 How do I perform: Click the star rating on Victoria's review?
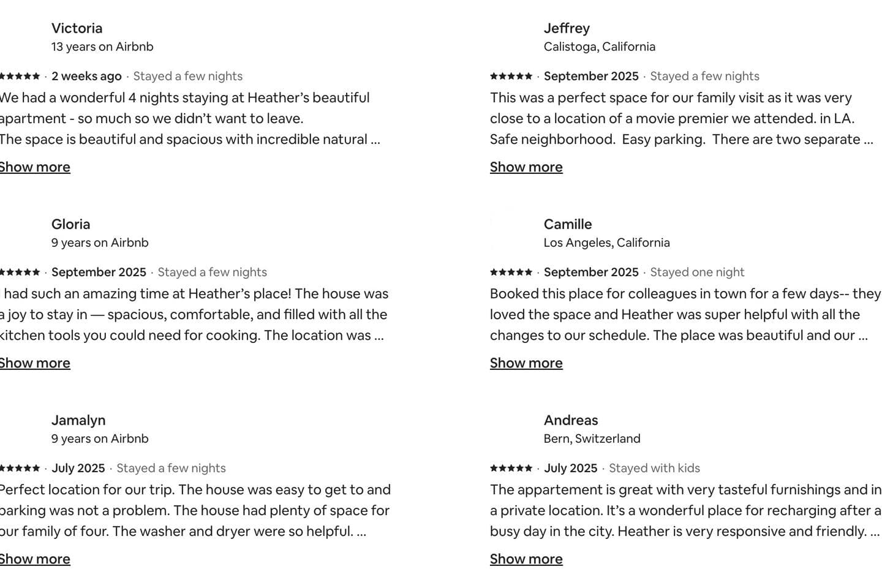pos(20,76)
